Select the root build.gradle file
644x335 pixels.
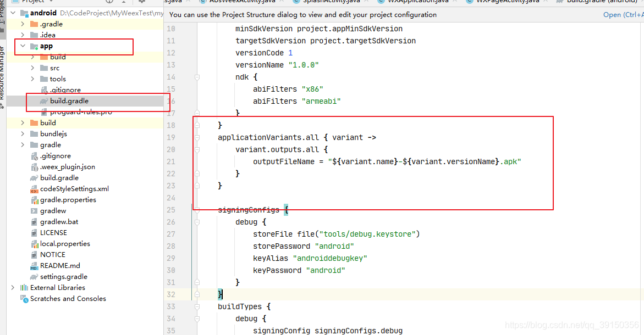coord(59,178)
